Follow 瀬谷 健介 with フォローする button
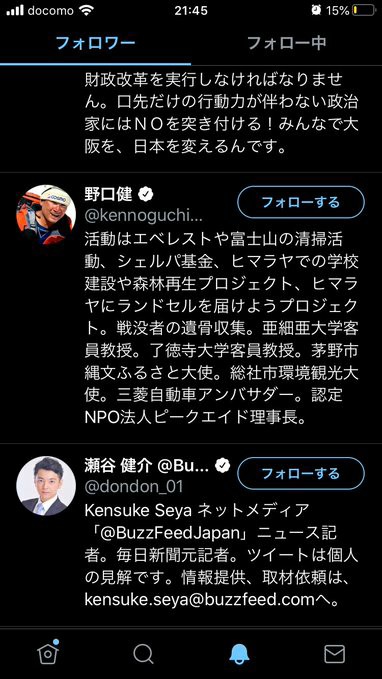Viewport: 382px width, 679px height. [301, 473]
